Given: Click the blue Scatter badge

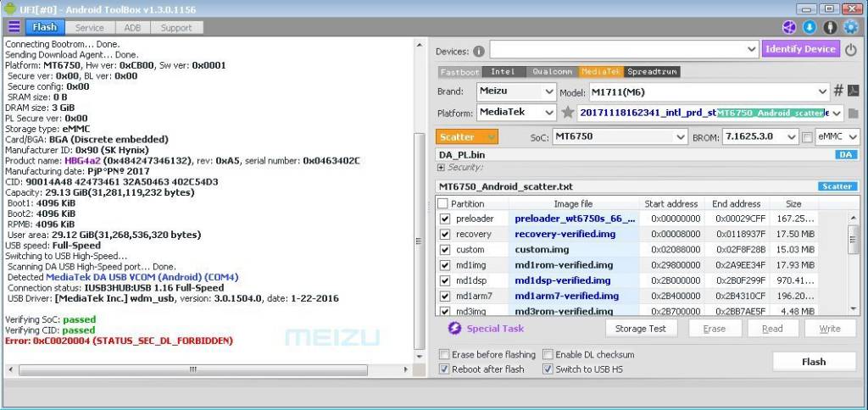Looking at the screenshot, I should coord(837,186).
